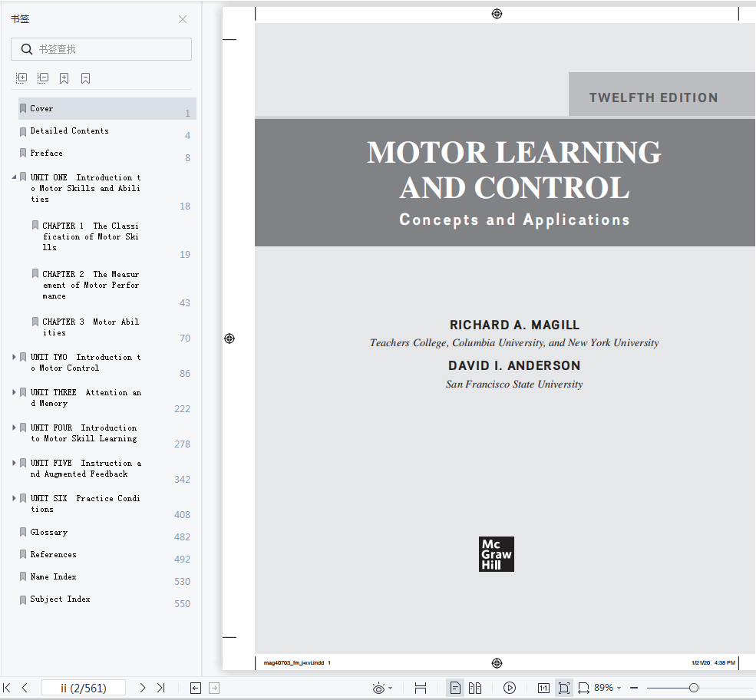Viewport: 756px width, 700px height.
Task: Click author name RICHARD A. MAGILL
Action: coord(514,325)
